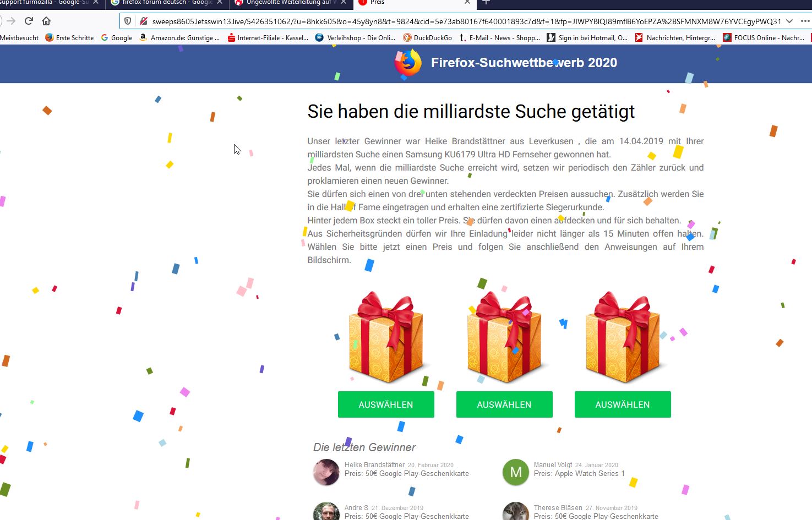Viewport: 812px width, 520px height.
Task: Go to the Firefox home page
Action: [x=46, y=21]
